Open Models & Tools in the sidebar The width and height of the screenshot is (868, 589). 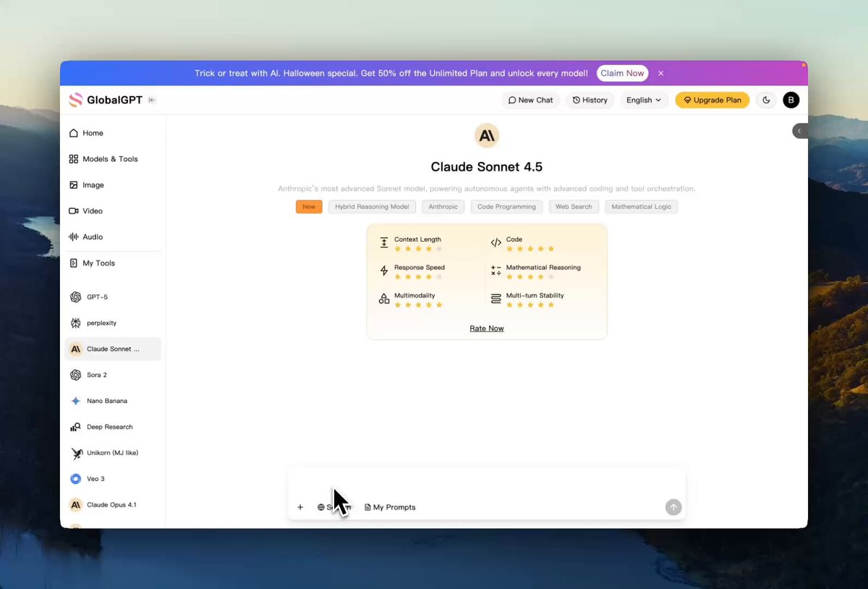tap(113, 159)
